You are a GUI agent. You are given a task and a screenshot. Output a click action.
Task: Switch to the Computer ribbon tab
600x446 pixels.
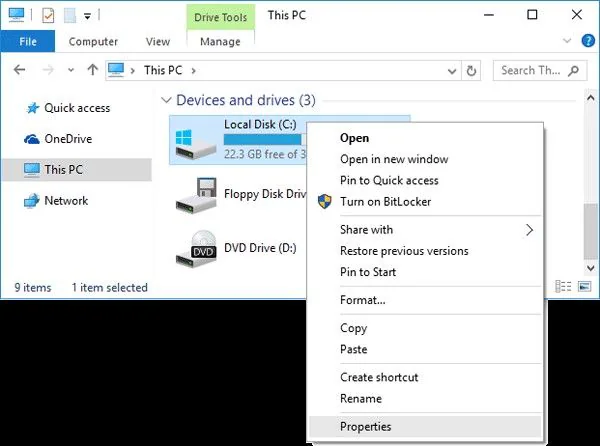[x=93, y=41]
